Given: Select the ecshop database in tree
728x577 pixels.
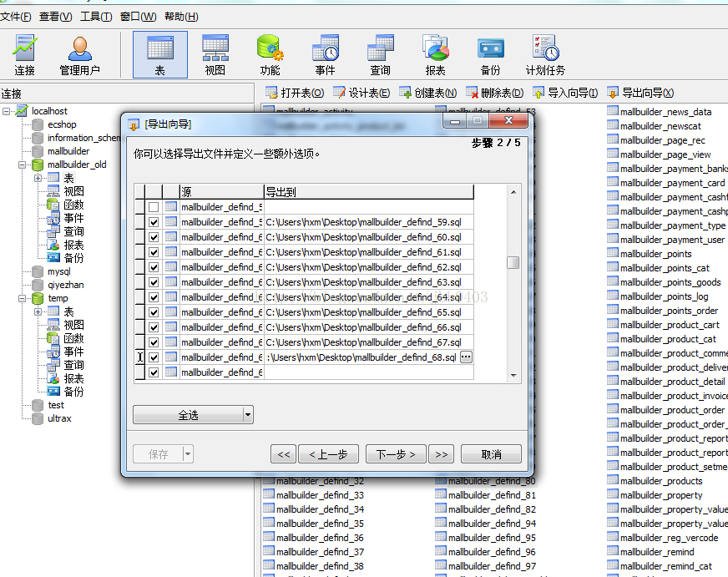Looking at the screenshot, I should tap(61, 124).
